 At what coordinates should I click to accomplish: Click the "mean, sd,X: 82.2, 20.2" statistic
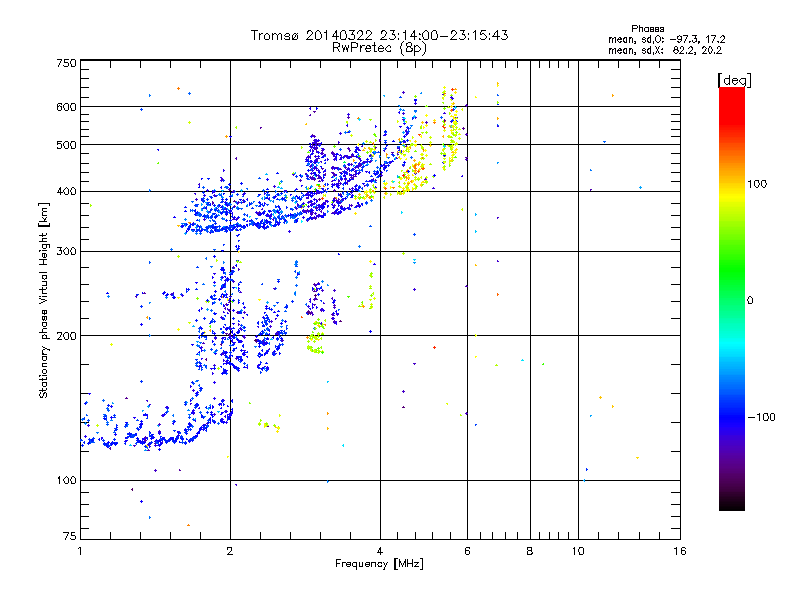(665, 50)
